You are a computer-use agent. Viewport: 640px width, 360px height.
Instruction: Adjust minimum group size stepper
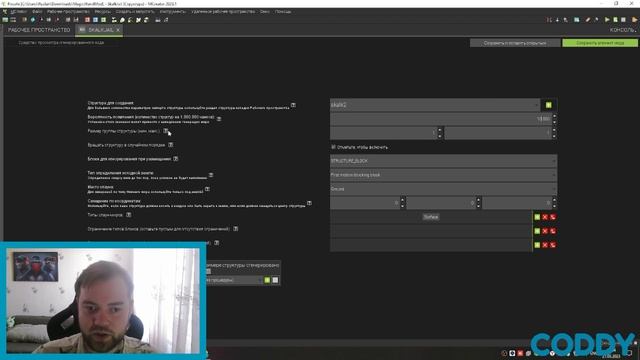click(x=440, y=133)
